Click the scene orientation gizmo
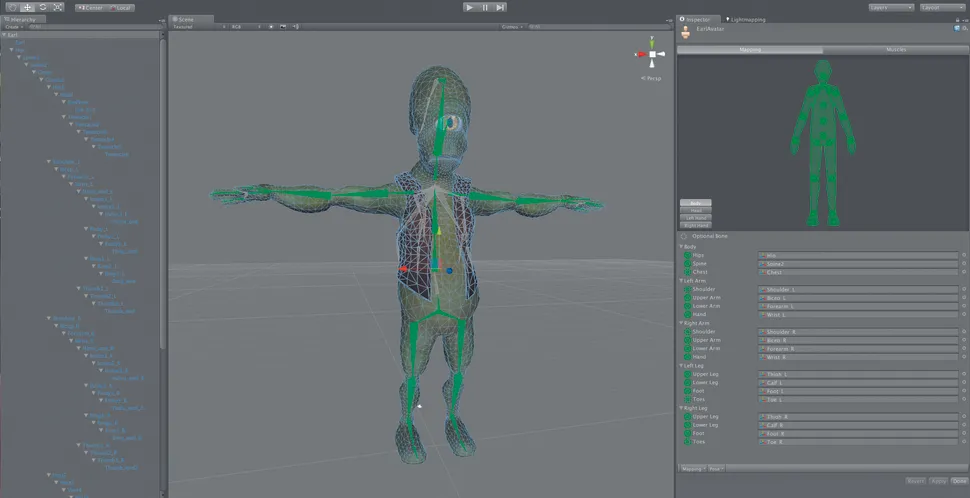This screenshot has width=970, height=498. 652,55
